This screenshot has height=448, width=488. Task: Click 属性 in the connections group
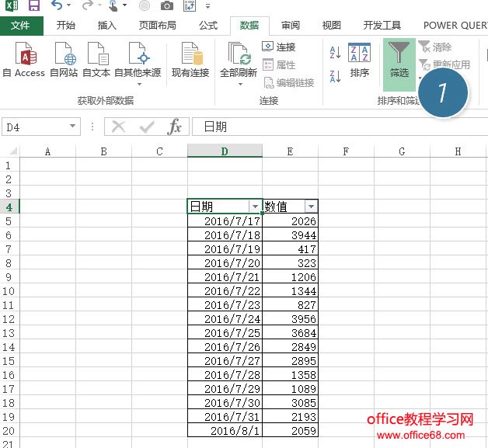tap(279, 65)
